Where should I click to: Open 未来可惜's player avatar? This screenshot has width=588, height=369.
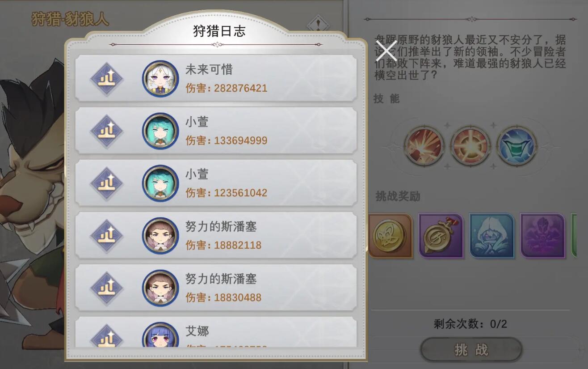point(160,79)
